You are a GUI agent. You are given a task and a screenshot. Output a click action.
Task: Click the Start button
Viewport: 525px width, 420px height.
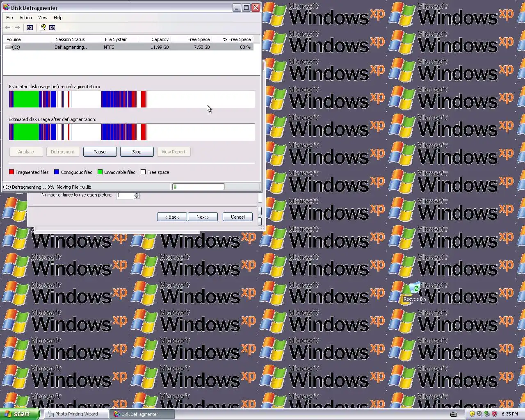[x=20, y=414]
